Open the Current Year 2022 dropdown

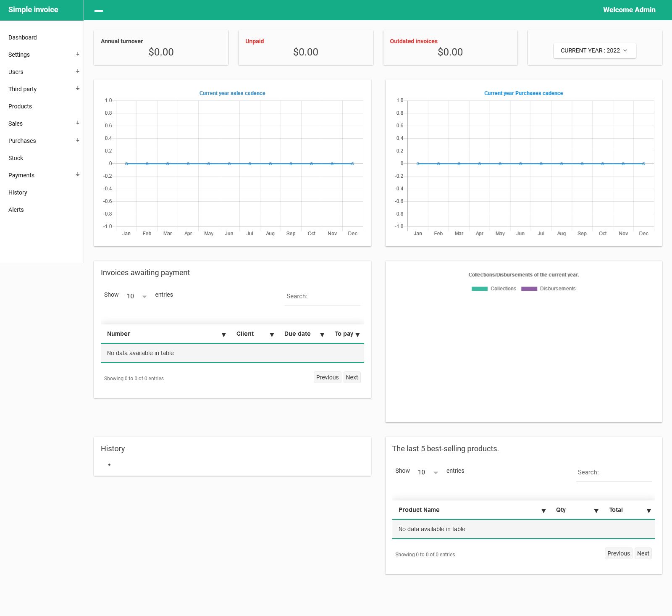click(594, 50)
